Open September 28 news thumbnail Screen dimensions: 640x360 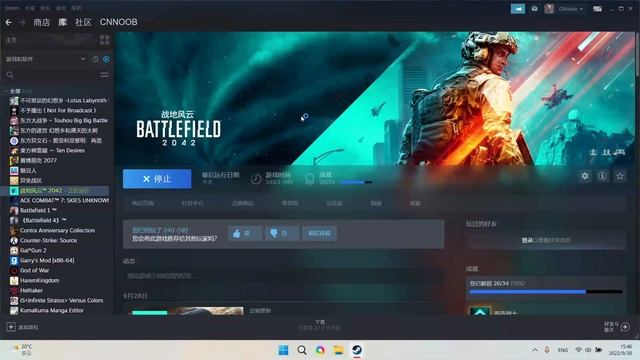(x=187, y=311)
